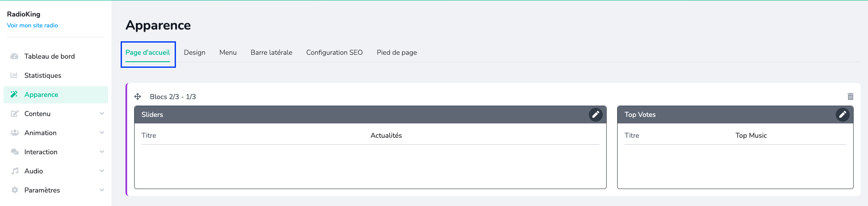Expand the Animation submenu chevron
The width and height of the screenshot is (868, 206).
(102, 133)
